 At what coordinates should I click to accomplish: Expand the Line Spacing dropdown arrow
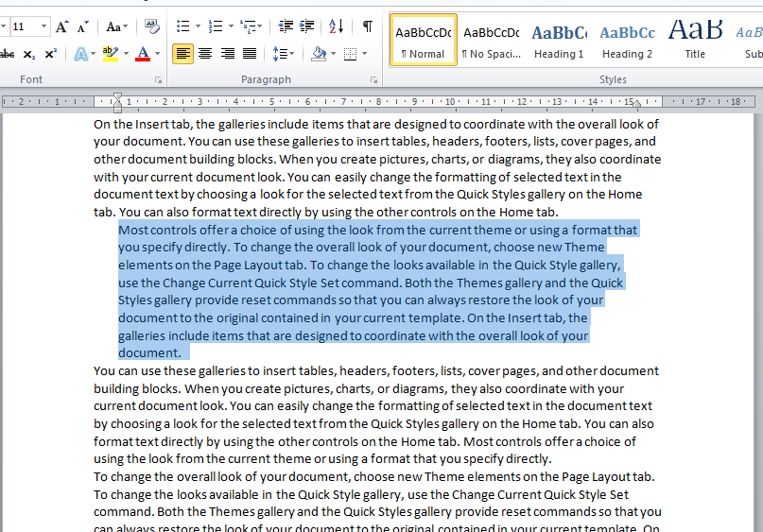pos(291,54)
